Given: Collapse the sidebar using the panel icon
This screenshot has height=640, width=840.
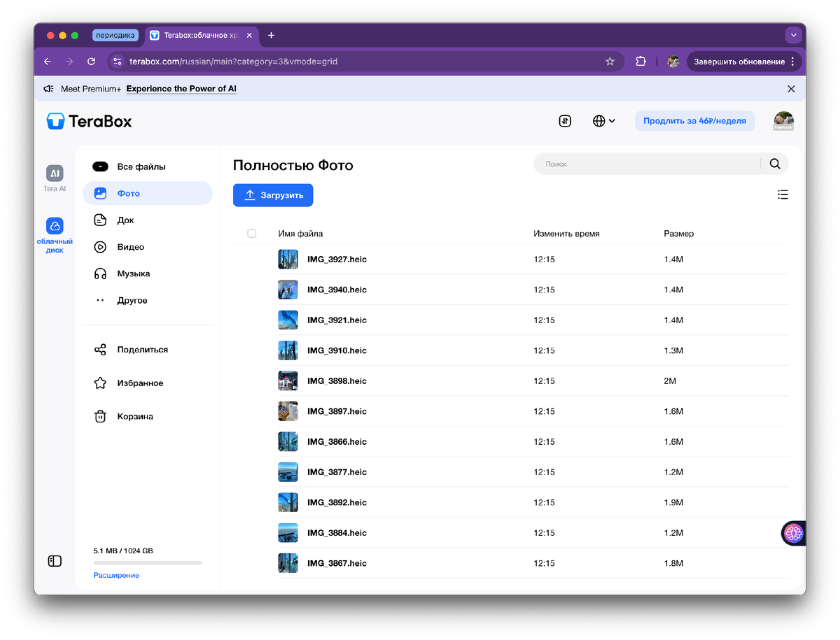Looking at the screenshot, I should point(55,561).
